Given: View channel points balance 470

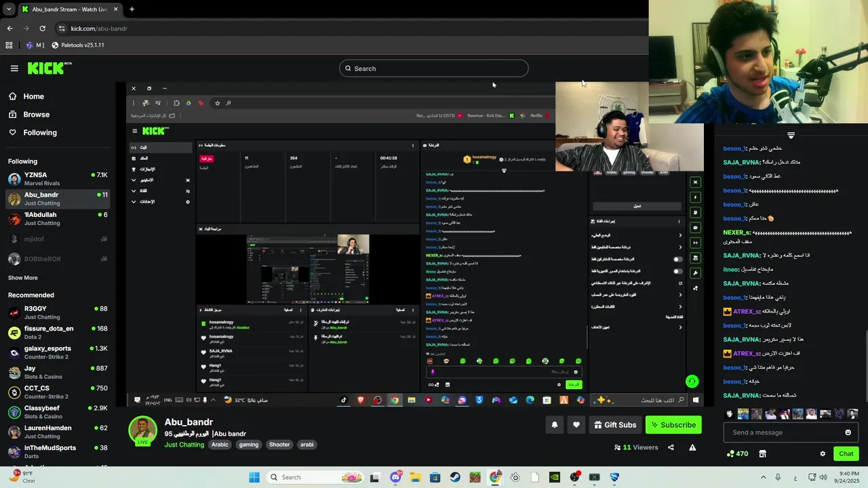Looking at the screenshot, I should pyautogui.click(x=737, y=453).
